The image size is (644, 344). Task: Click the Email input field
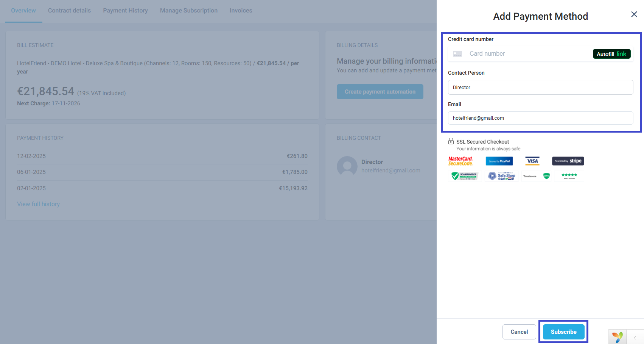[x=540, y=118]
